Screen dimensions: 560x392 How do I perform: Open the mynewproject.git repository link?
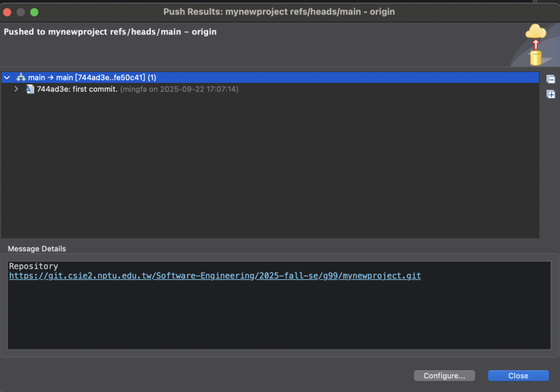click(x=215, y=275)
